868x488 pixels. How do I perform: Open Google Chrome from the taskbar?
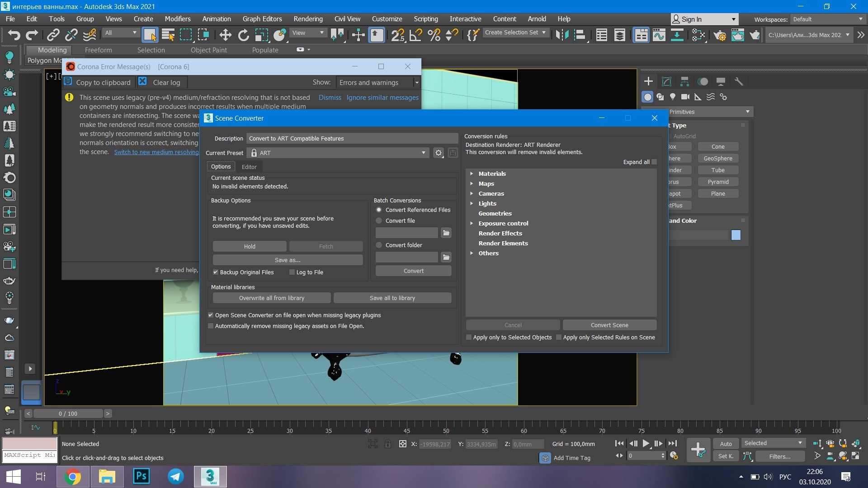pyautogui.click(x=72, y=476)
